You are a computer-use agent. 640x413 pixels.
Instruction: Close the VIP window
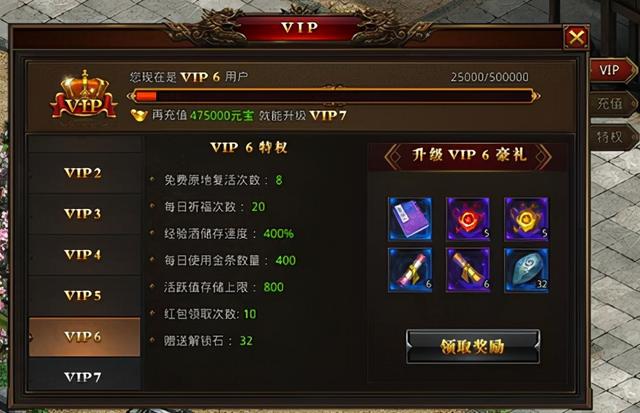[x=576, y=38]
